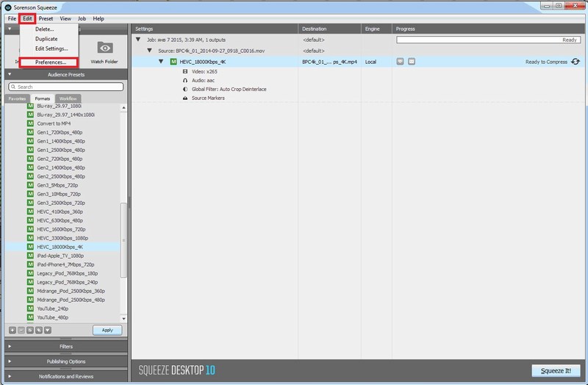Choose Duplicate from the Edit menu
This screenshot has height=385, width=588.
49,39
